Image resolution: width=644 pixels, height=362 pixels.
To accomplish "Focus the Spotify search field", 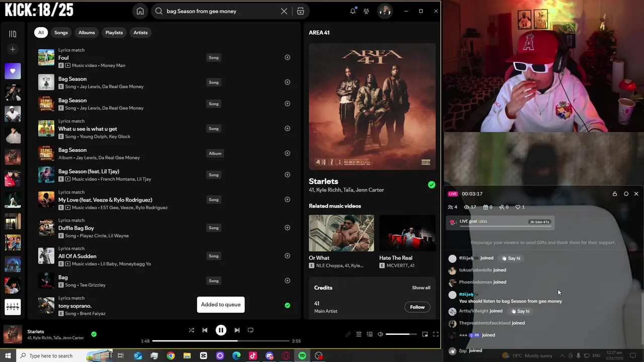I will 221,11.
